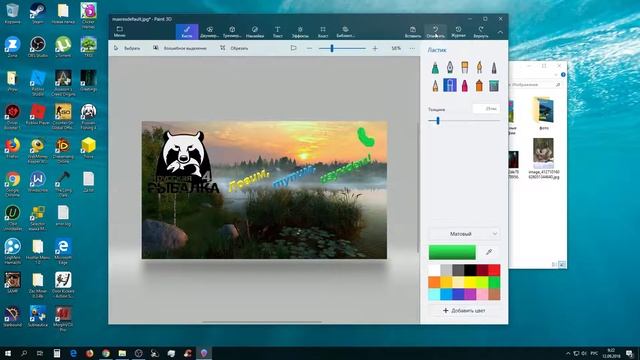This screenshot has height=360, width=640.
Task: Click the Explorer window search box
Action: 535,84
